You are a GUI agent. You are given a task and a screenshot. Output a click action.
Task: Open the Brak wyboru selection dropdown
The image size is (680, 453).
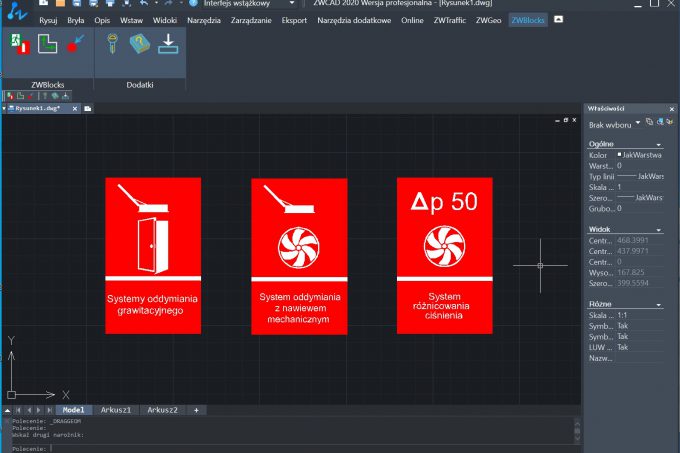(638, 123)
